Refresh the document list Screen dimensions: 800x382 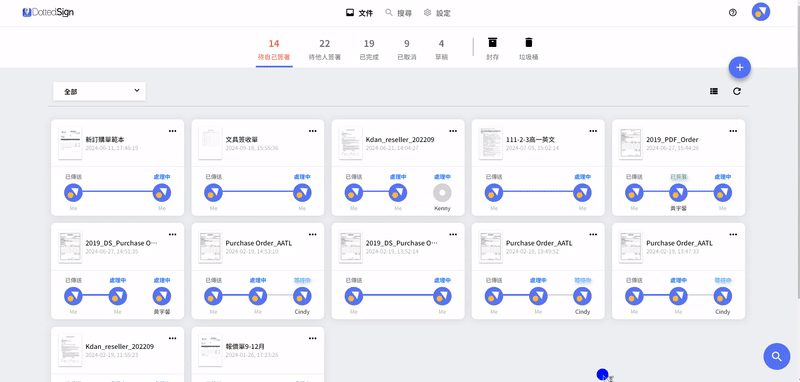737,91
